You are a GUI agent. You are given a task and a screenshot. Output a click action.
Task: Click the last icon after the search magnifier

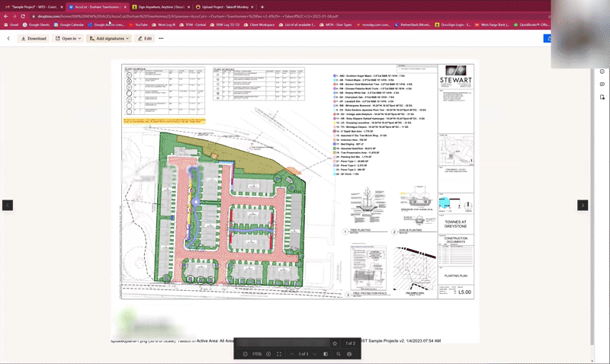coord(349,354)
